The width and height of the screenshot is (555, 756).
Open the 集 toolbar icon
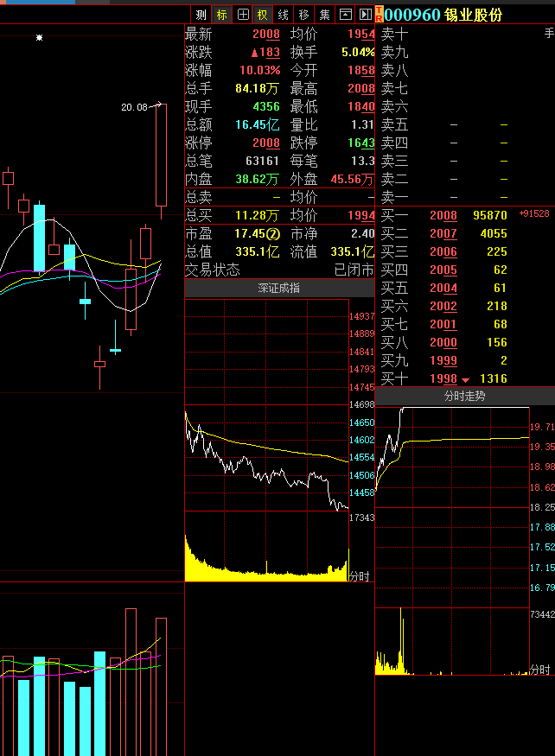click(324, 15)
